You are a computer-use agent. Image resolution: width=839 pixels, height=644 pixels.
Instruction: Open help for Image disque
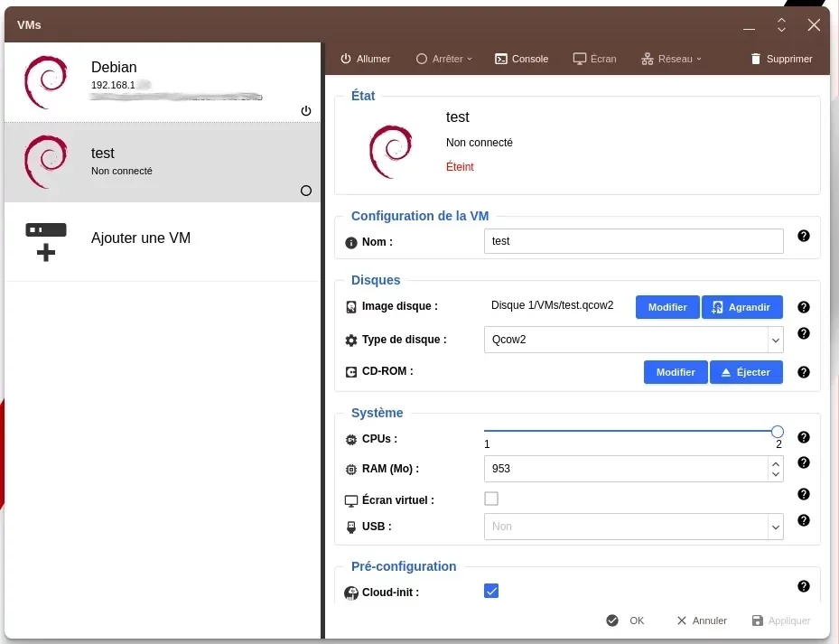[x=803, y=307]
